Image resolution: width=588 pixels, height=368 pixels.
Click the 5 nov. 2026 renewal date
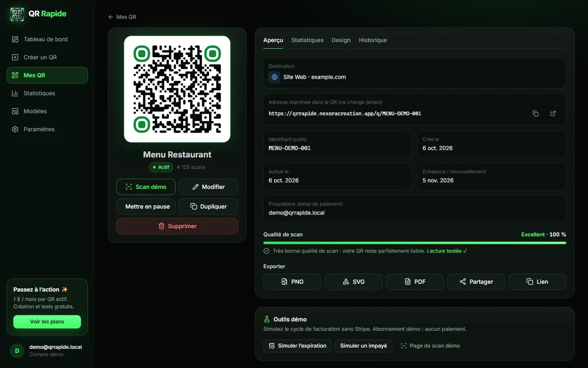(x=438, y=181)
